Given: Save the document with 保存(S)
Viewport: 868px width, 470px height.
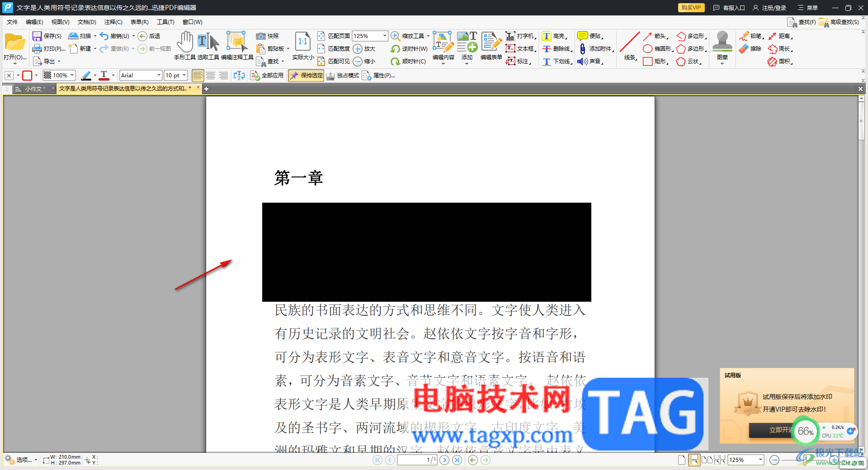Looking at the screenshot, I should (47, 36).
